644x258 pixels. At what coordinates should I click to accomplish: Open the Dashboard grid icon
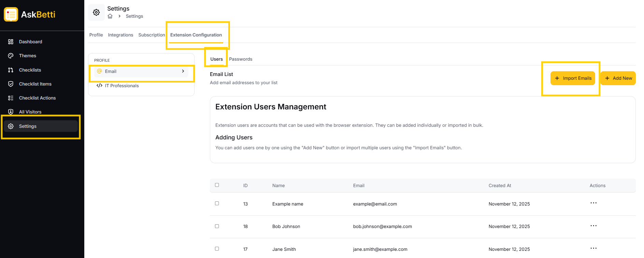(x=11, y=42)
